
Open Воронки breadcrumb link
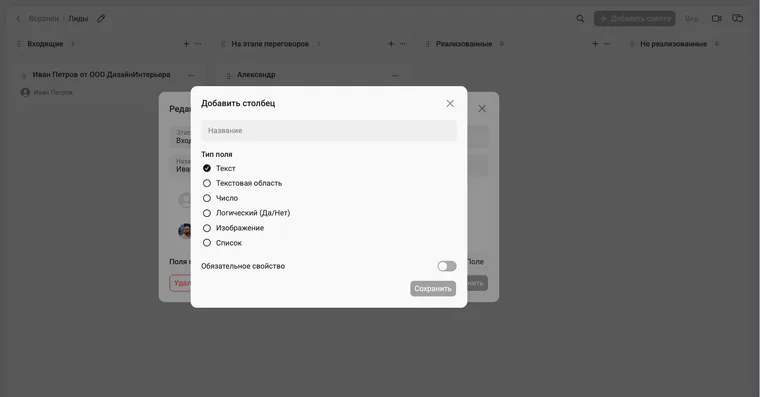coord(44,18)
